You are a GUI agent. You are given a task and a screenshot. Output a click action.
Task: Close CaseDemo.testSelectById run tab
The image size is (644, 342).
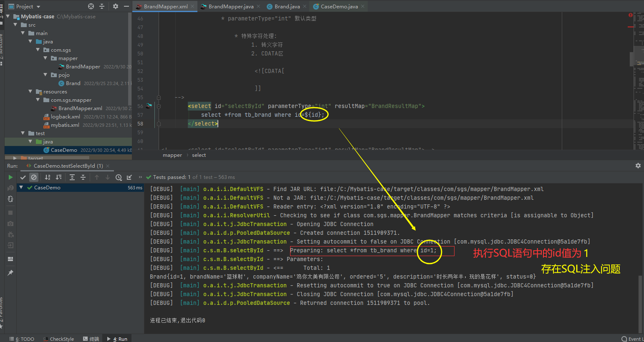tap(108, 166)
